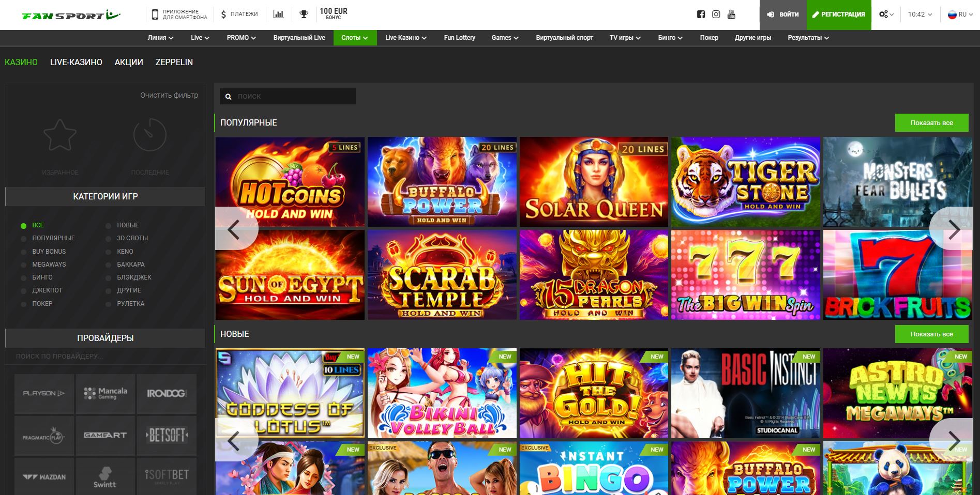The height and width of the screenshot is (495, 980).
Task: Switch to the LIVE-КАЗИНО tab
Action: (x=76, y=62)
